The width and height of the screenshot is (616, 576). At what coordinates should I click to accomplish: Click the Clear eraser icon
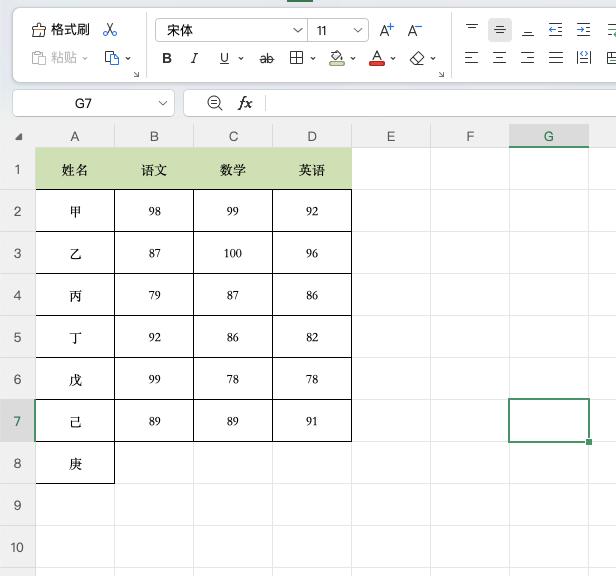(x=417, y=59)
